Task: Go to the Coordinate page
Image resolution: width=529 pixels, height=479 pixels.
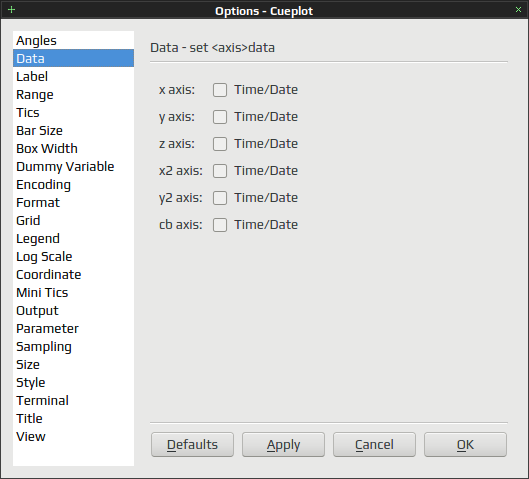Action: [x=73, y=274]
